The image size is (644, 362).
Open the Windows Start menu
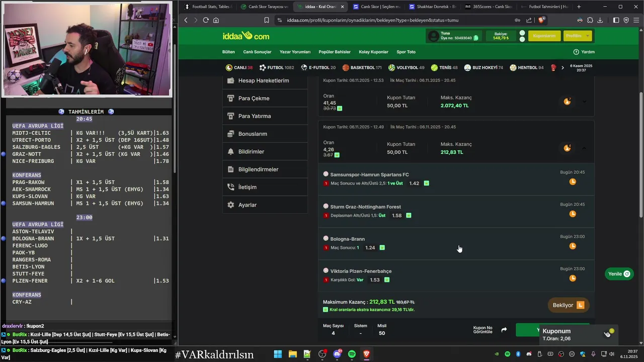pyautogui.click(x=278, y=354)
